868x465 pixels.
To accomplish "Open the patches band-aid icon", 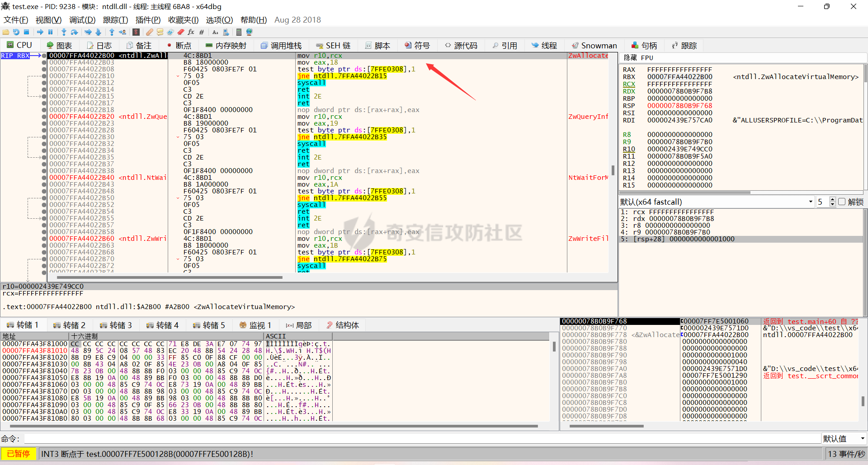I will coord(149,32).
